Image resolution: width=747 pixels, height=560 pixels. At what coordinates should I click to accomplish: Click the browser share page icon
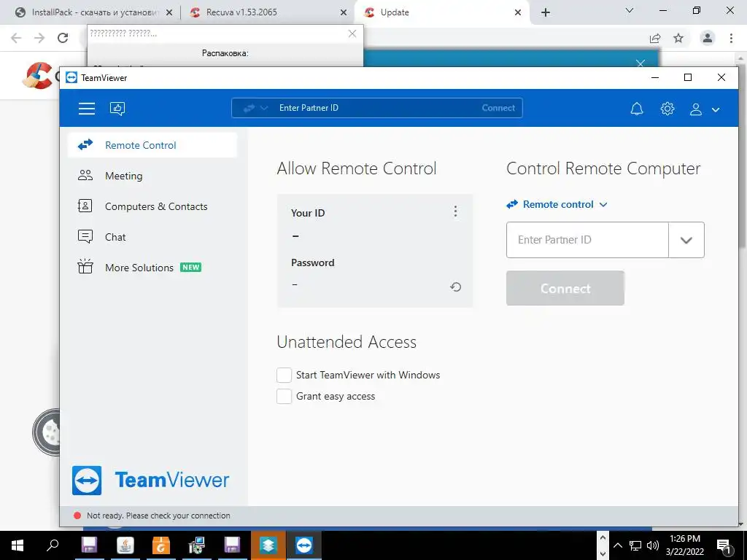click(655, 38)
